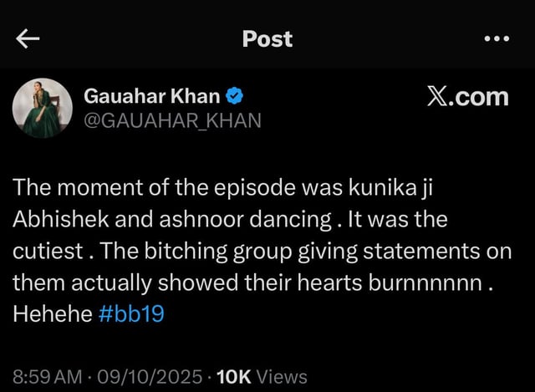535x392 pixels.
Task: Open the Gauahar Khan display name
Action: pyautogui.click(x=153, y=96)
